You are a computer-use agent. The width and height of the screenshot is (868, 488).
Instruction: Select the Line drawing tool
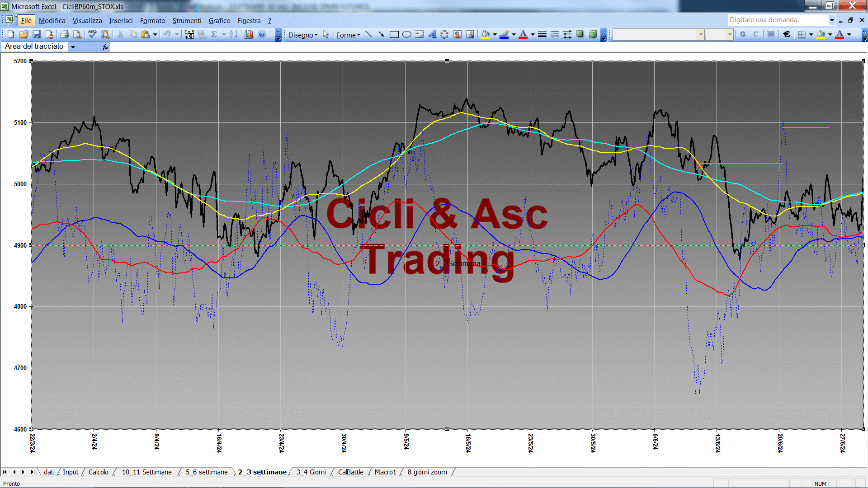tap(368, 34)
